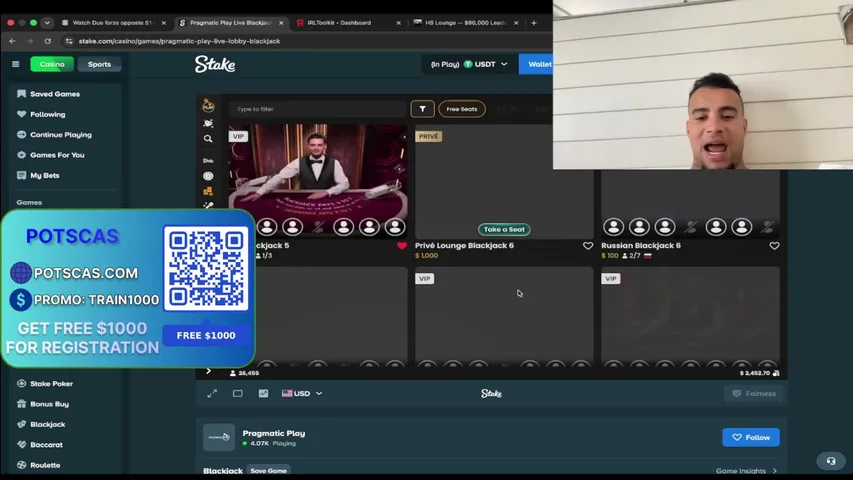
Task: Open Russian Blackjack 6 table thumbnail
Action: pos(690,204)
